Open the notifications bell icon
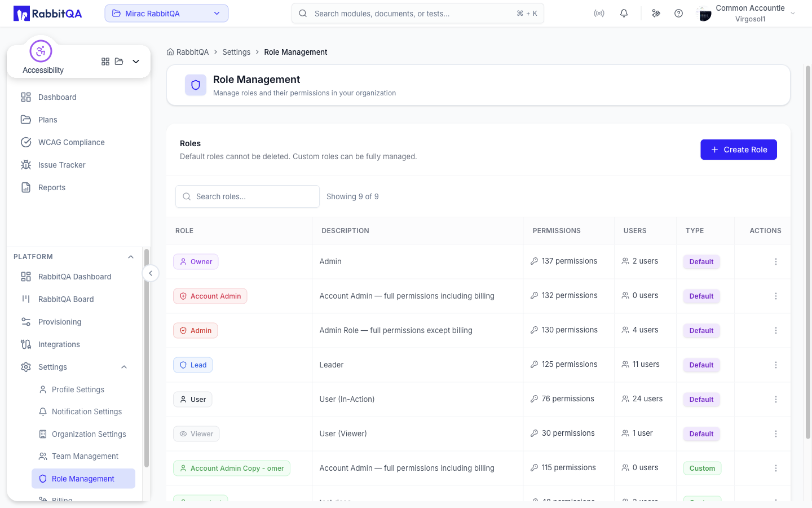Viewport: 812px width, 508px height. pos(624,14)
